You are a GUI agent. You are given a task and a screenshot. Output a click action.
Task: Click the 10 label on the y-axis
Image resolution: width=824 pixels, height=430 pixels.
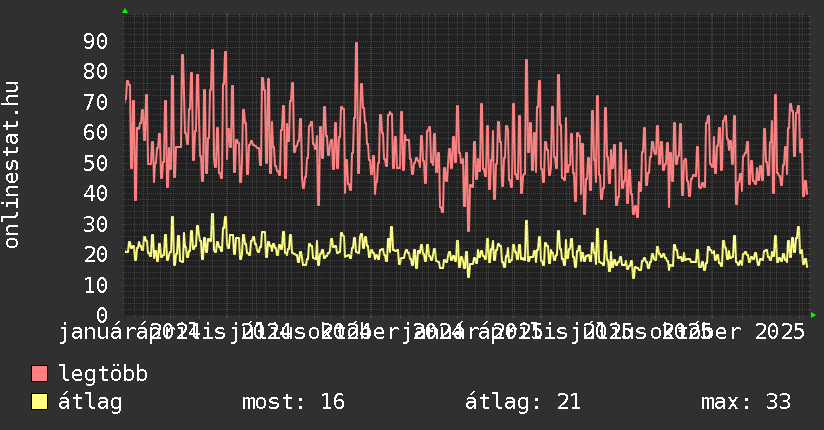coord(95,285)
